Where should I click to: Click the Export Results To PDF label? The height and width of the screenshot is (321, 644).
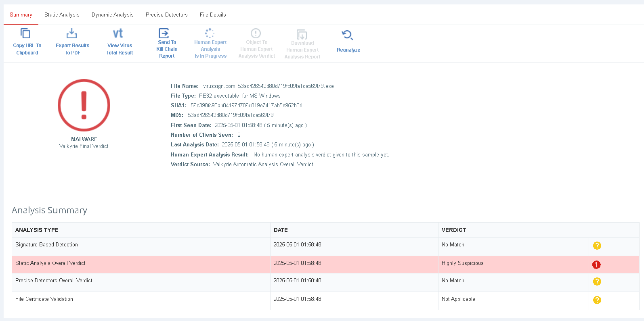click(x=73, y=49)
